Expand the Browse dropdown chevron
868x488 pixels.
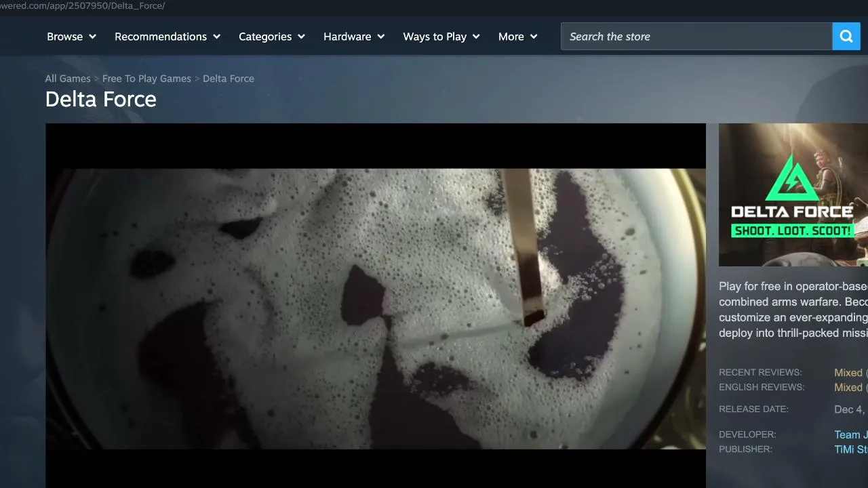(92, 37)
